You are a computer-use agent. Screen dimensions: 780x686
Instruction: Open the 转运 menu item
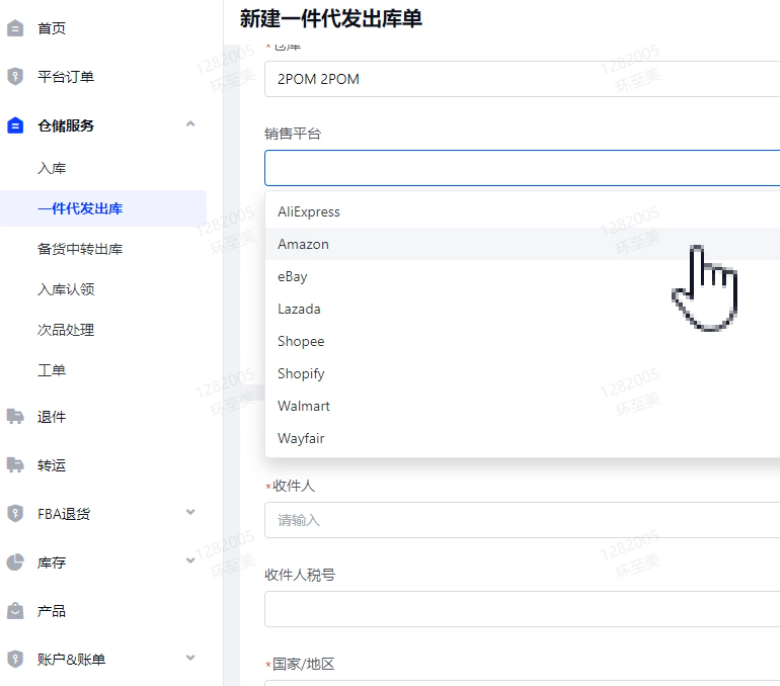[51, 465]
